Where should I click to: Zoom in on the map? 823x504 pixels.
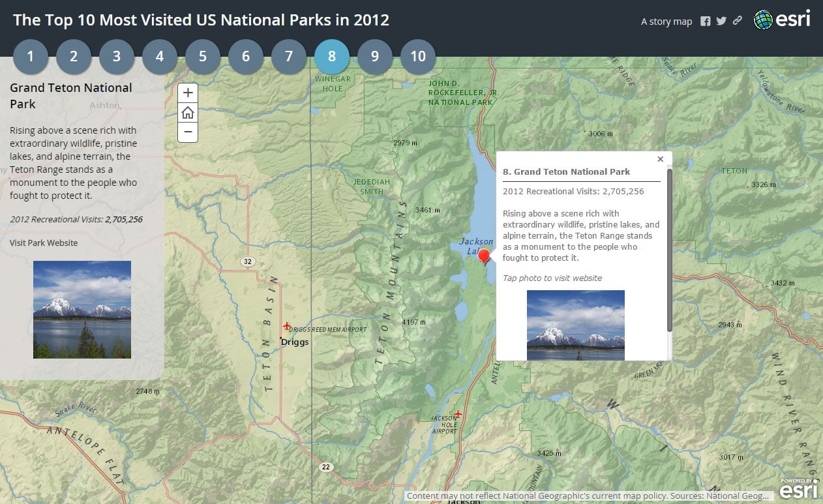click(188, 93)
